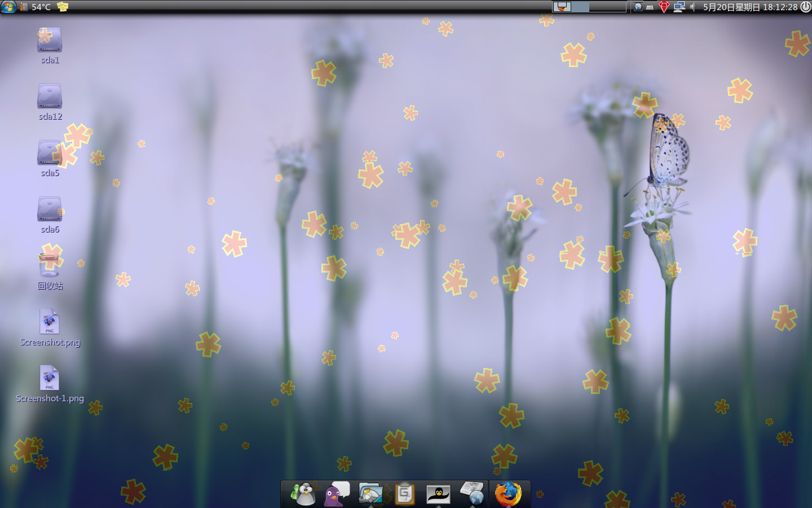Click the red ruby gem tray icon
Image resolution: width=812 pixels, height=508 pixels.
[664, 7]
